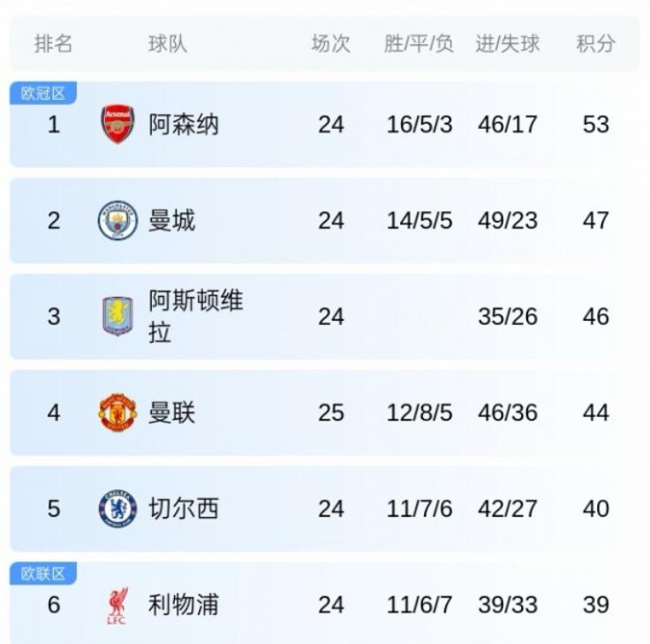Click the Arsenal club crest
Viewport: 650px width, 644px height.
(x=117, y=124)
